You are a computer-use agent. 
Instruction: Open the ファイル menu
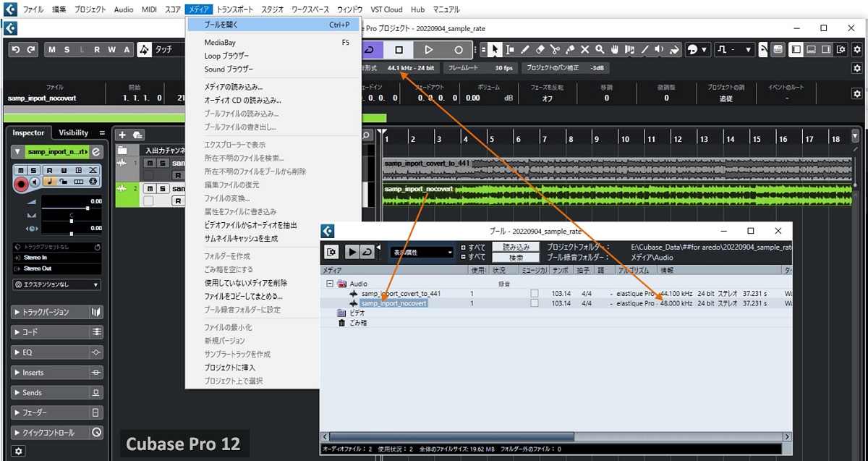33,9
